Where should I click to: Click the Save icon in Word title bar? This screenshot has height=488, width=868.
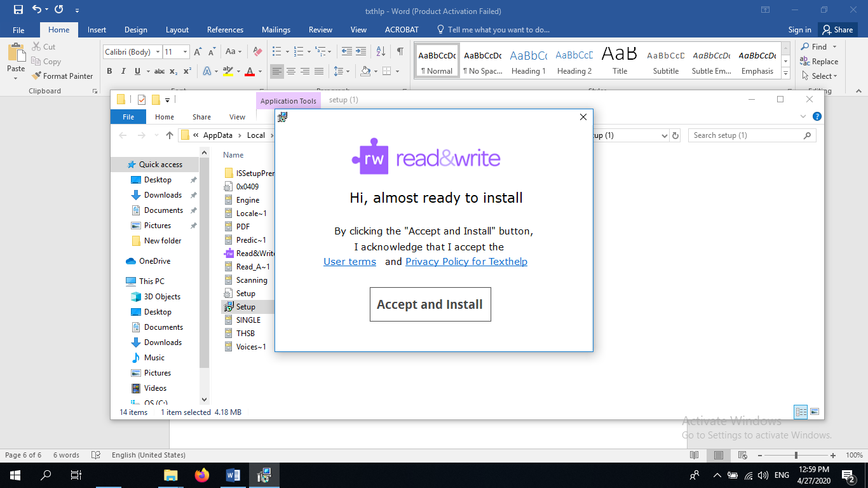click(x=18, y=10)
